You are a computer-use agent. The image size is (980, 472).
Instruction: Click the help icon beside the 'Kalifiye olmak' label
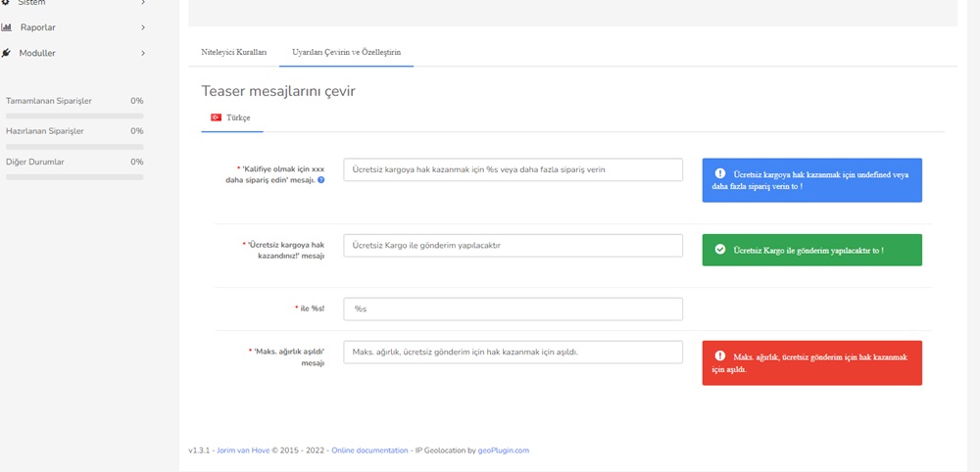tap(321, 180)
